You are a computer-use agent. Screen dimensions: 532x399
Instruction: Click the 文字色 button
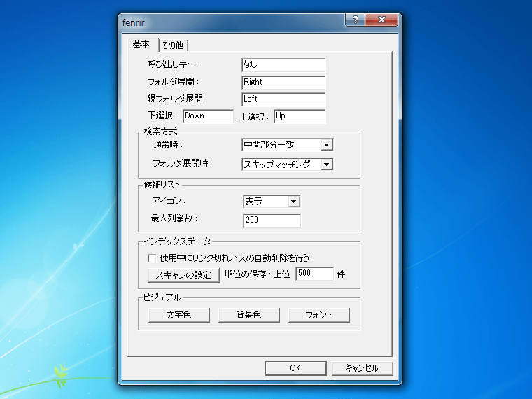click(178, 315)
